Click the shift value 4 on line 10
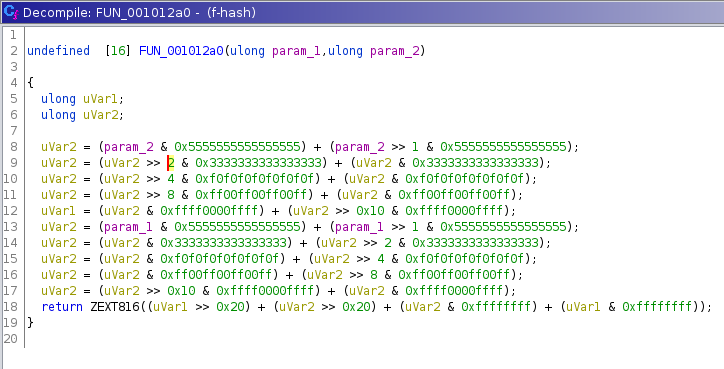This screenshot has height=369, width=724. pos(171,179)
